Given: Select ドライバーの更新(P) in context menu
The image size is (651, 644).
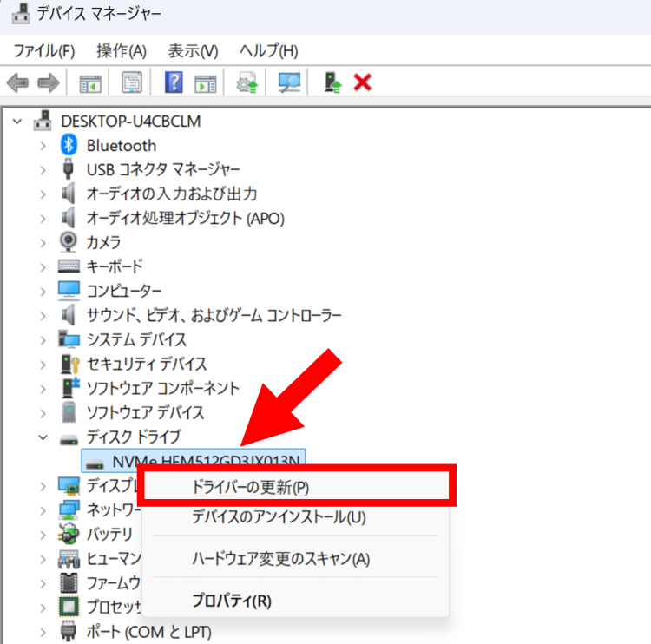Looking at the screenshot, I should point(250,487).
